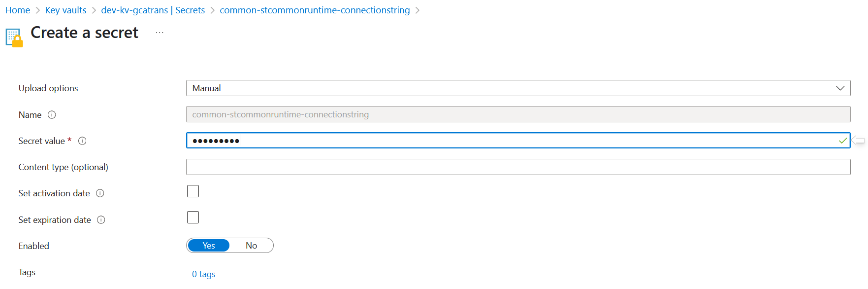This screenshot has width=868, height=289.
Task: Click the 0 tags link
Action: pos(204,274)
